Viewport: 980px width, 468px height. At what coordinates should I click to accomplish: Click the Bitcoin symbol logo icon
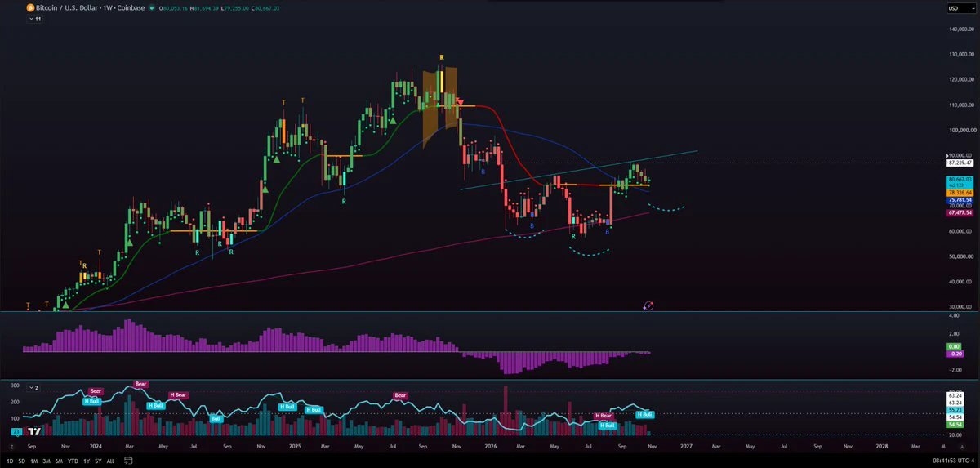coord(29,7)
